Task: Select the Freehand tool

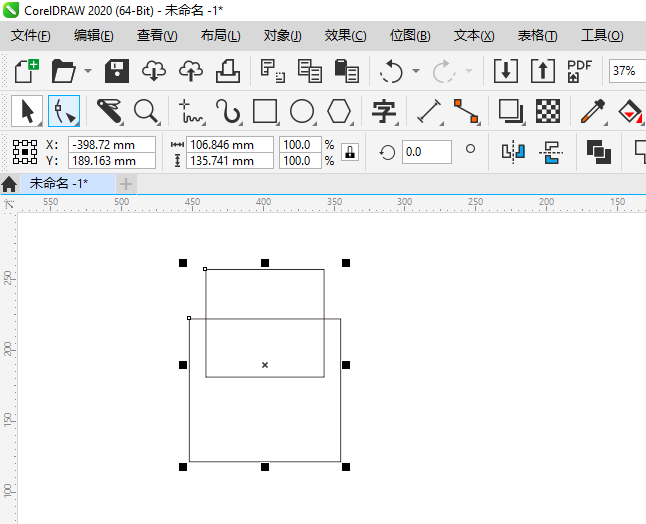Action: (191, 112)
